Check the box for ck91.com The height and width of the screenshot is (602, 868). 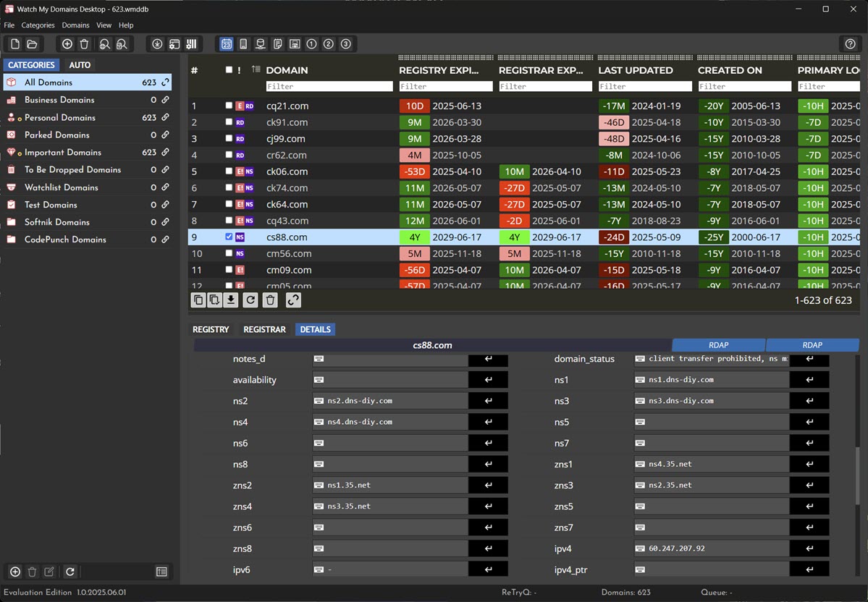(229, 122)
